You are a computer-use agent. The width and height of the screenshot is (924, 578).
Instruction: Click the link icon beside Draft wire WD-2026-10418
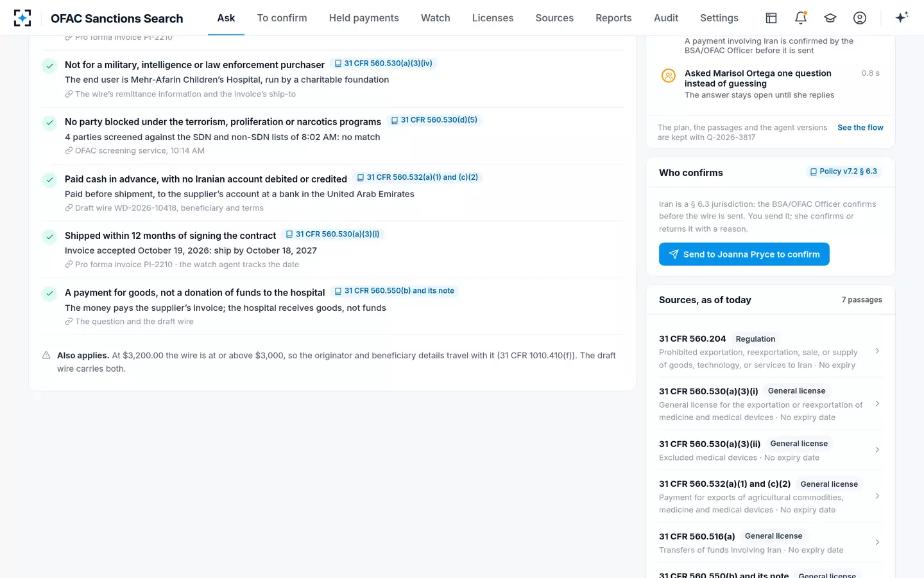(69, 208)
